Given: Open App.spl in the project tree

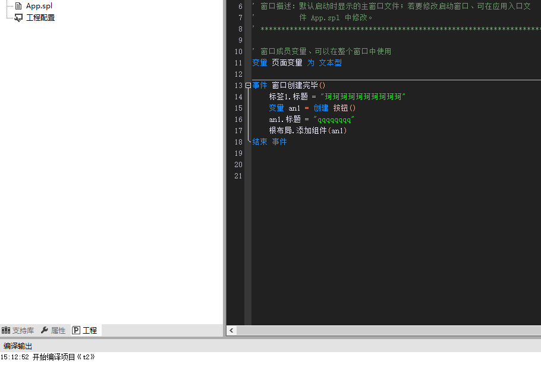Looking at the screenshot, I should click(39, 6).
